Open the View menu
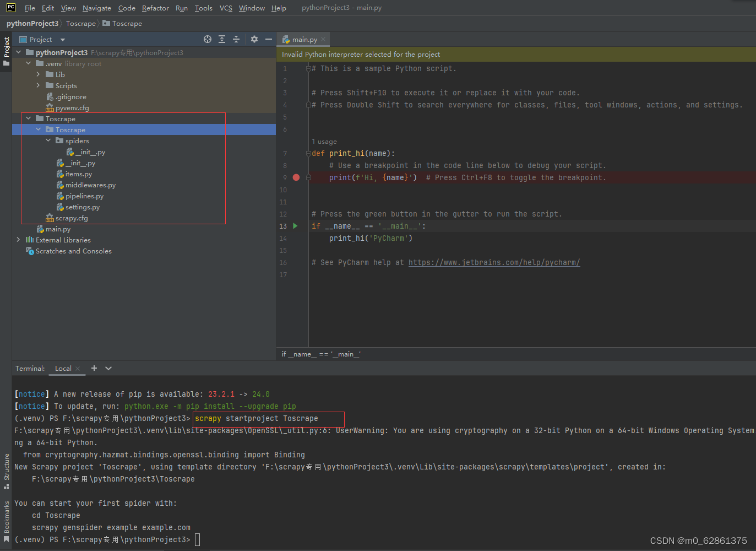756x551 pixels. [68, 8]
